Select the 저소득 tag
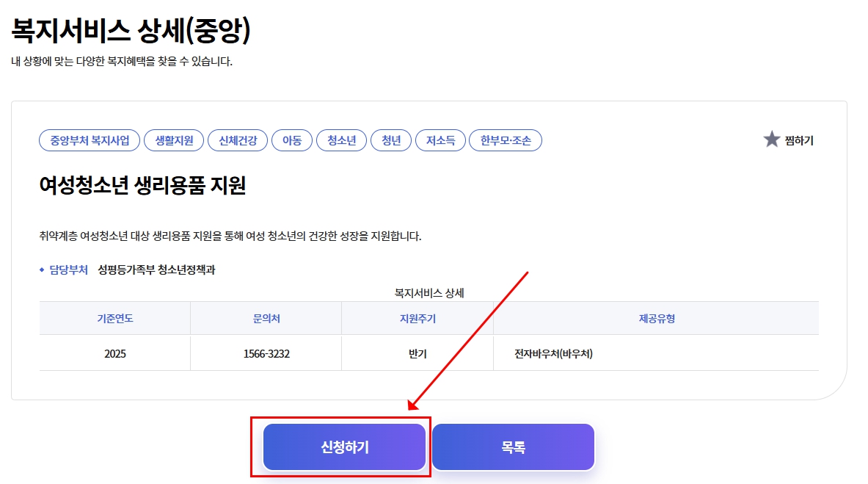 click(x=440, y=140)
